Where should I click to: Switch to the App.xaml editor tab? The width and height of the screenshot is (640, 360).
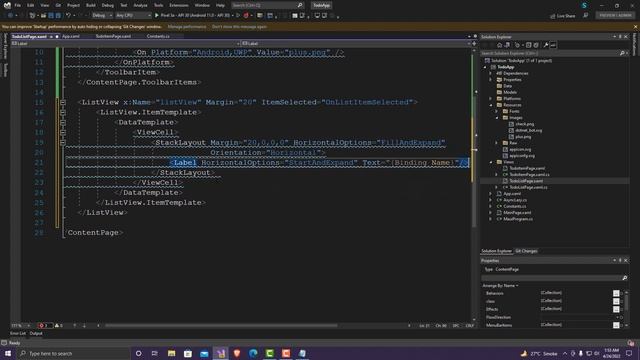point(71,36)
